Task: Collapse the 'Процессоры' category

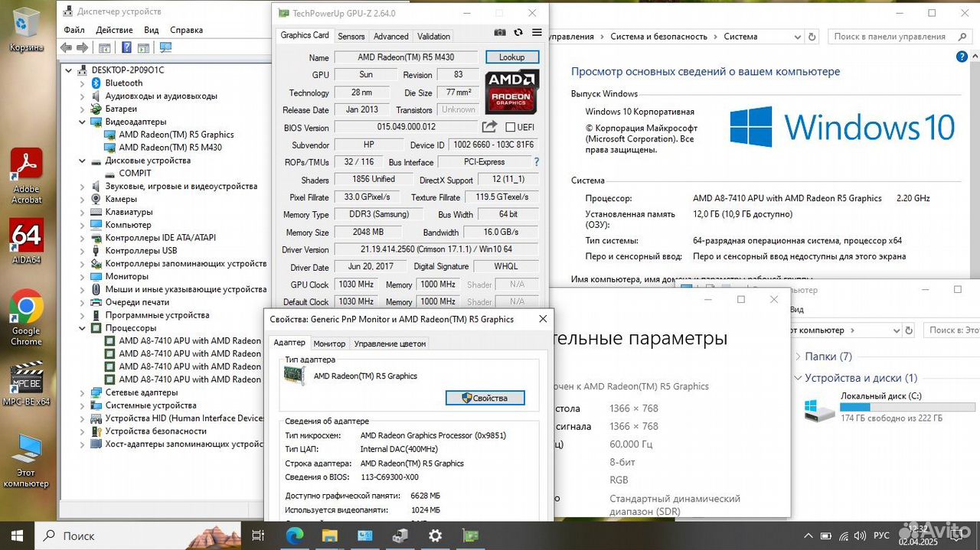Action: coord(83,328)
